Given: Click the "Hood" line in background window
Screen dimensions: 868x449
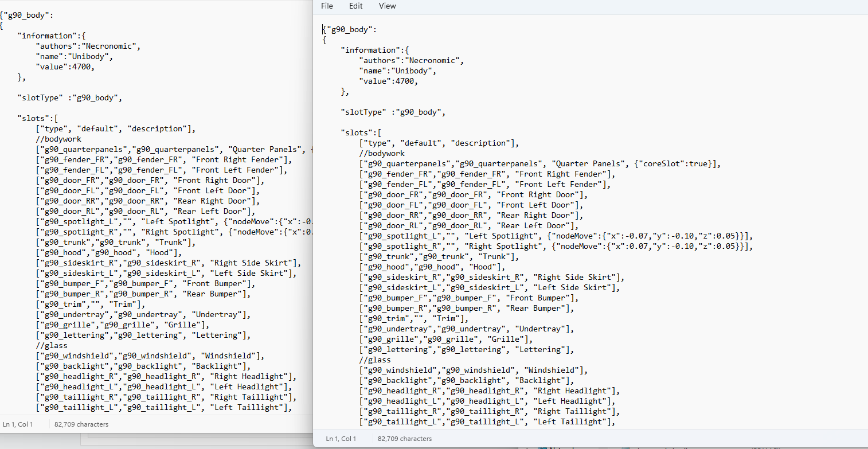Looking at the screenshot, I should point(109,252).
